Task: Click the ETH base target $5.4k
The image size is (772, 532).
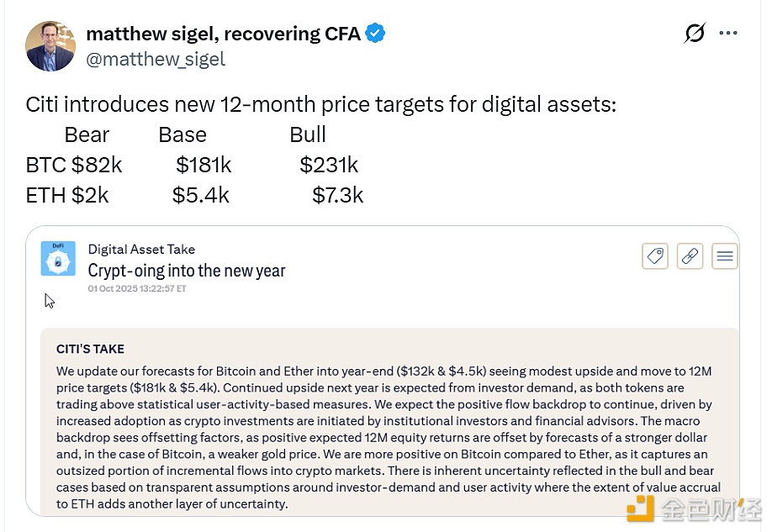Action: point(201,195)
